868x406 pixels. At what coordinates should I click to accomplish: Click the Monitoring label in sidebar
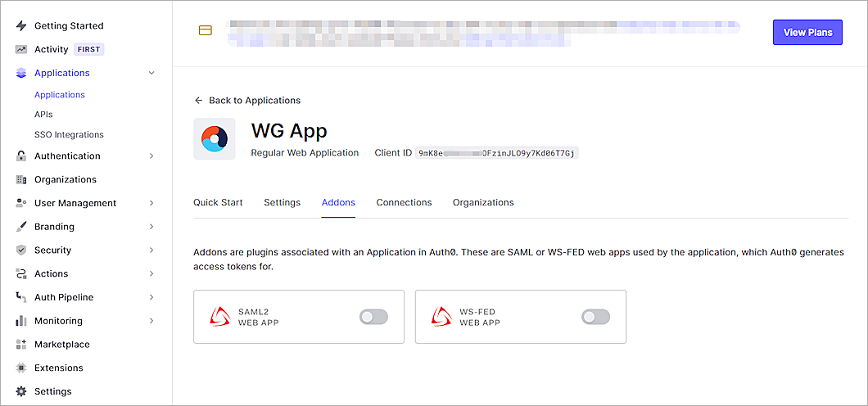[59, 321]
